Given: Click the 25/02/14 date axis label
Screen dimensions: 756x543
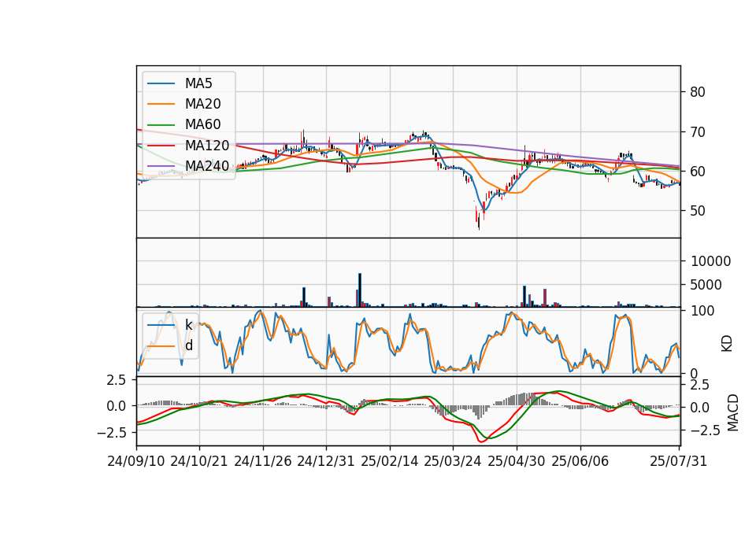Looking at the screenshot, I should click(390, 461).
